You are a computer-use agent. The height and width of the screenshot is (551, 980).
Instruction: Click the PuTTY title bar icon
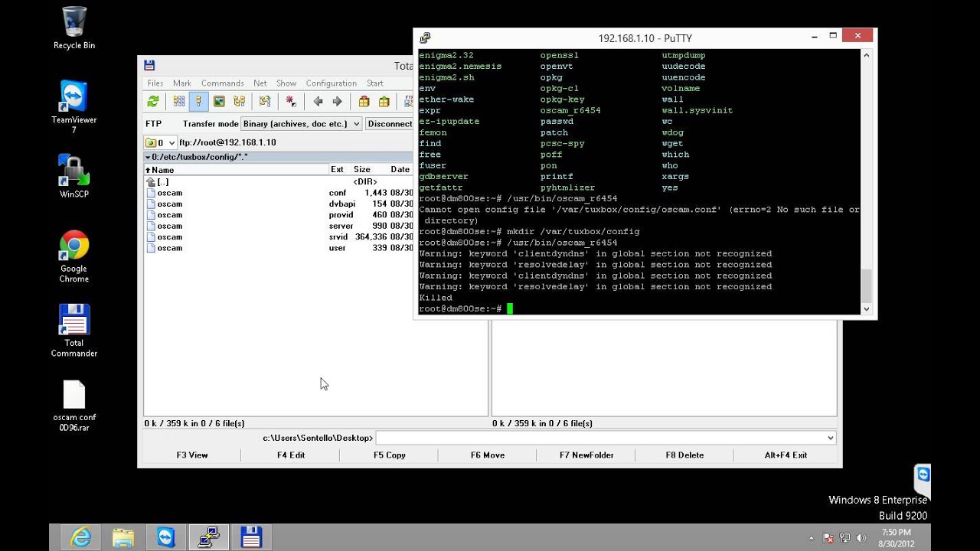click(x=425, y=37)
